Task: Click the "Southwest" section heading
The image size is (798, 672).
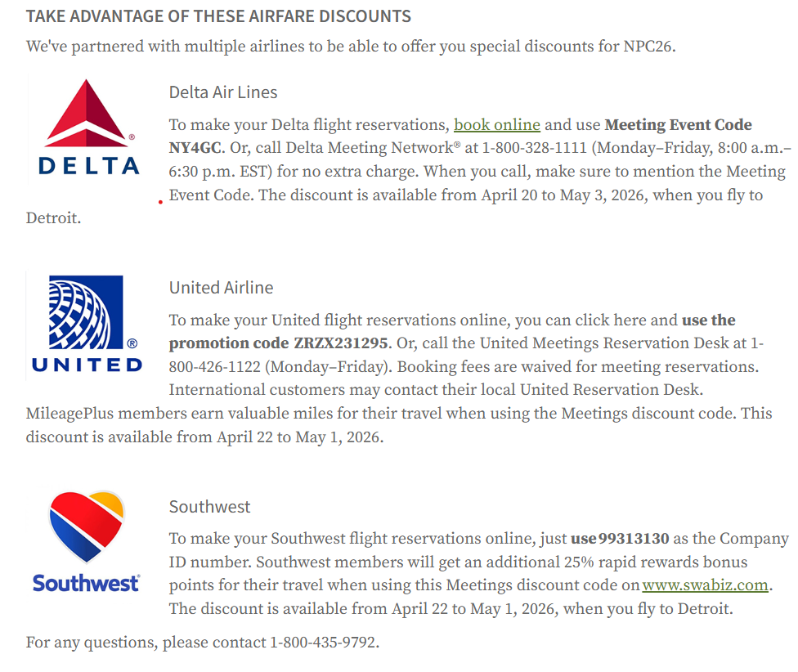Action: pyautogui.click(x=209, y=507)
